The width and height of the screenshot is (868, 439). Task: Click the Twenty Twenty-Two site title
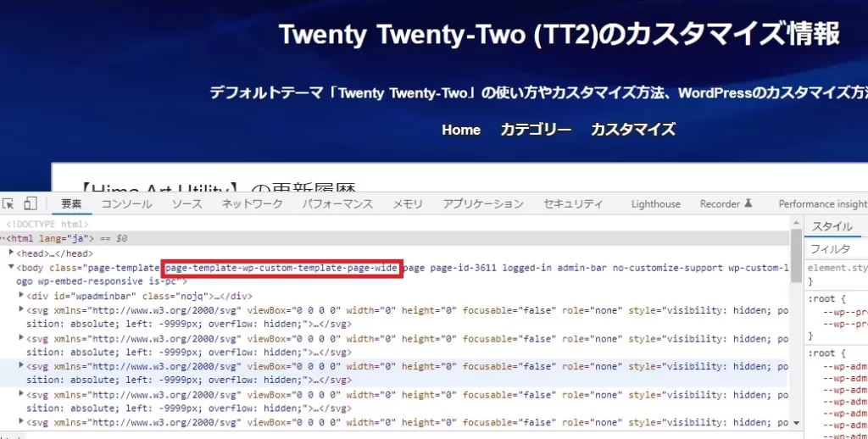559,34
